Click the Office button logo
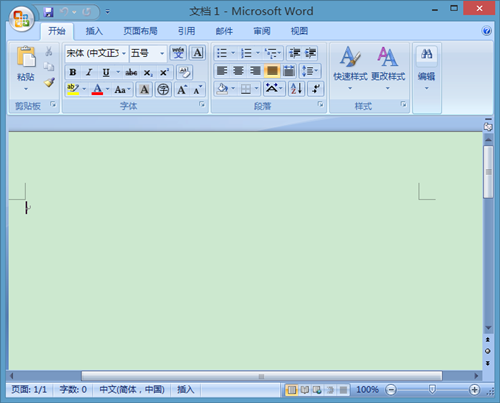The height and width of the screenshot is (403, 500). [x=21, y=19]
